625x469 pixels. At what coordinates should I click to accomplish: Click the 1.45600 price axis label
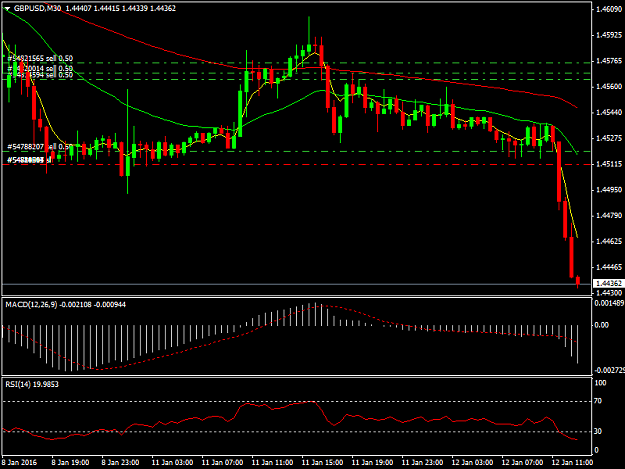[x=609, y=86]
